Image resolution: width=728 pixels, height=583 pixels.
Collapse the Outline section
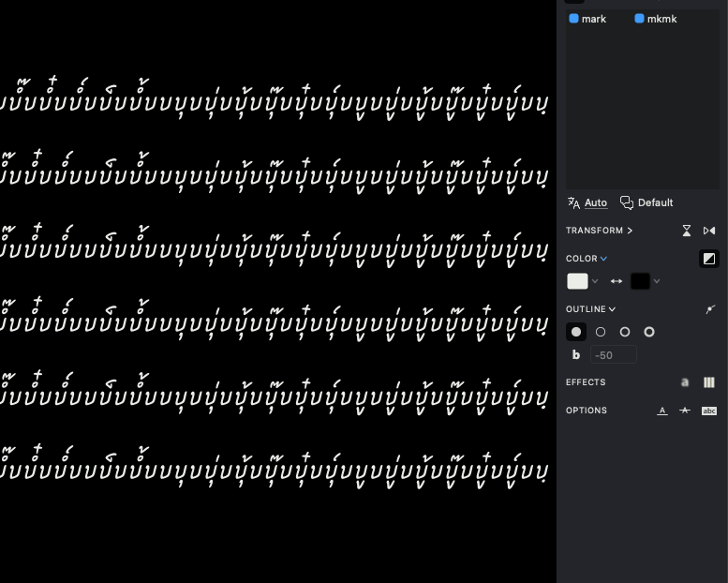coord(613,309)
